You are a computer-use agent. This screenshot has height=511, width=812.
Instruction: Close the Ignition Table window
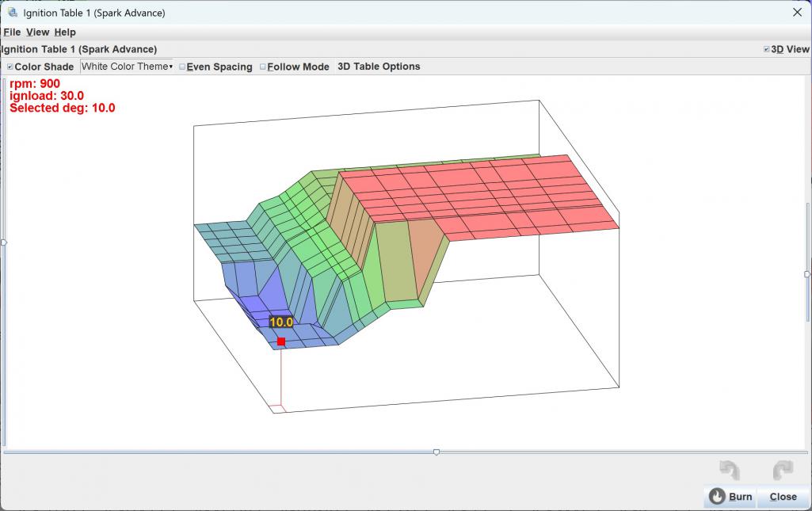(798, 13)
